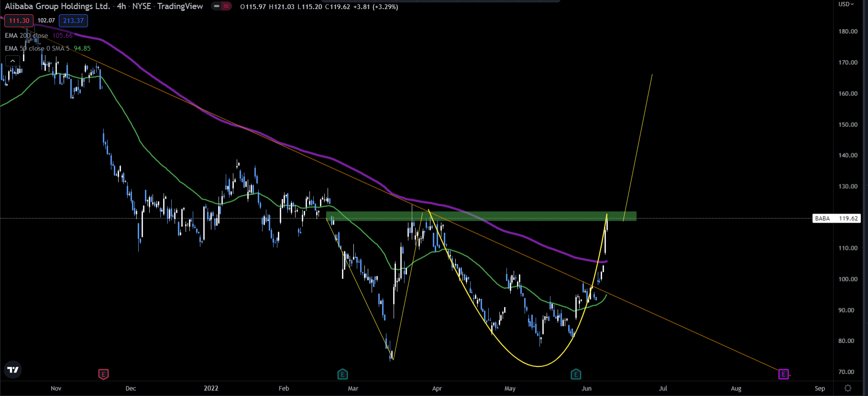Click the red wavy symbol in header pill
This screenshot has height=396, width=868.
[226, 6]
